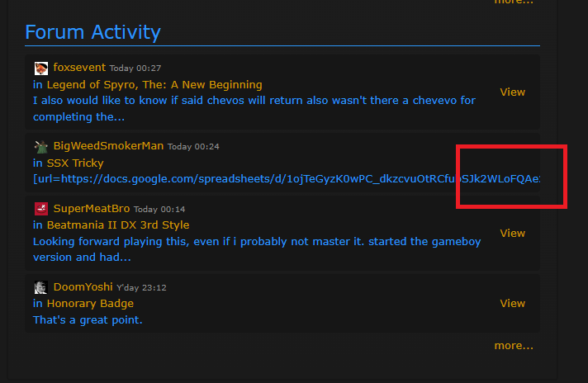Read the 'Looking forward playing this' post

pos(257,249)
